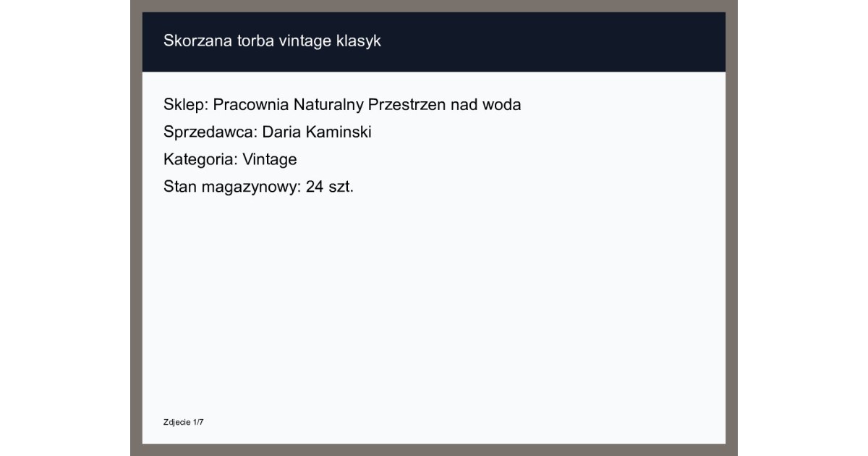Select the 24 szt. stock value
This screenshot has height=456, width=868.
point(330,187)
